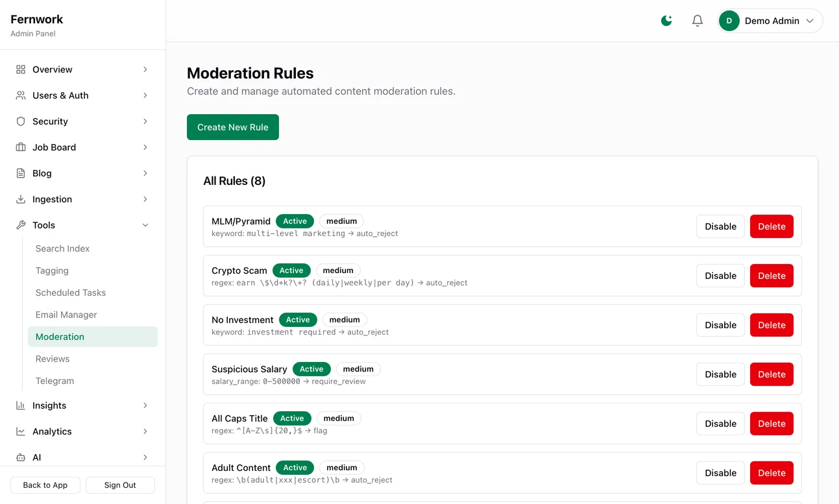Screen dimensions: 839x504
Task: Expand the Blog section chevron
Action: (x=145, y=173)
